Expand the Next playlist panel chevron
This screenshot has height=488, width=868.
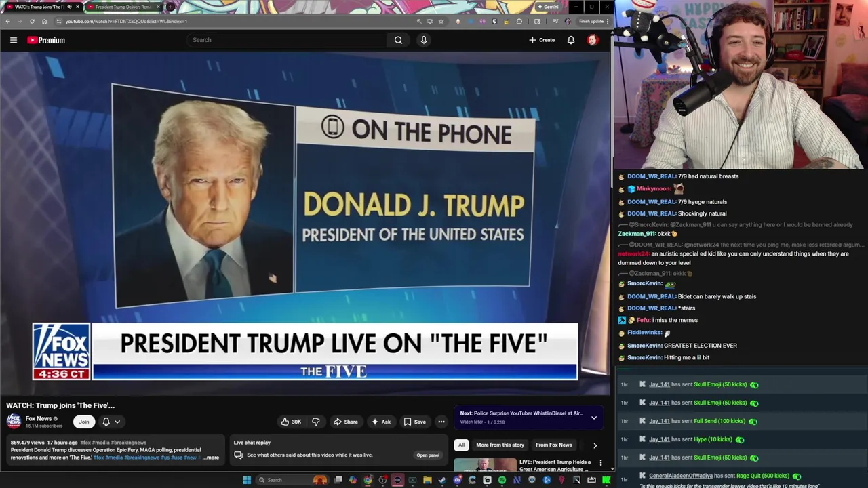594,418
